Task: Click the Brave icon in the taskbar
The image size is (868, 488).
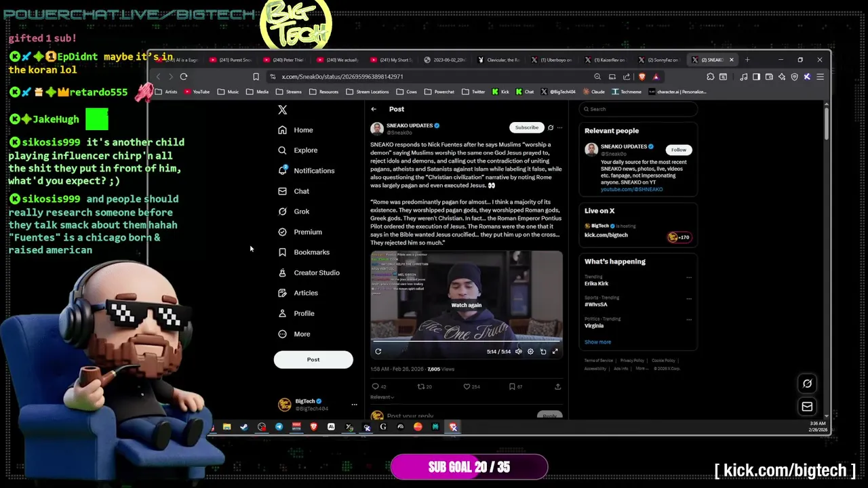Action: click(x=313, y=427)
